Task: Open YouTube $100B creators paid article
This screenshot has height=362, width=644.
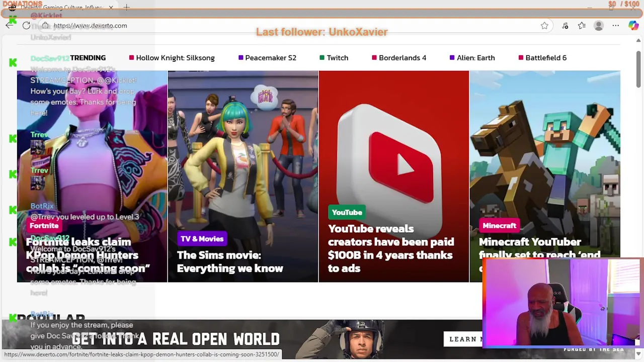Action: pos(391,248)
